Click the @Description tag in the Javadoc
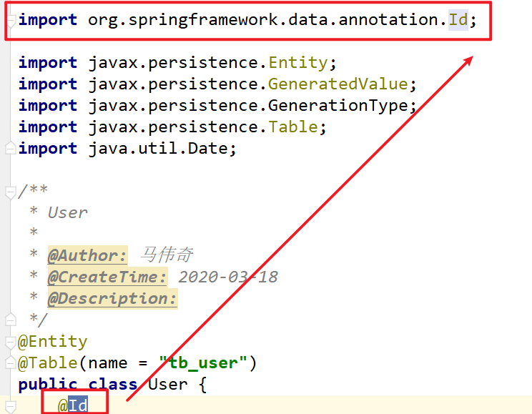The image size is (532, 414). [112, 298]
